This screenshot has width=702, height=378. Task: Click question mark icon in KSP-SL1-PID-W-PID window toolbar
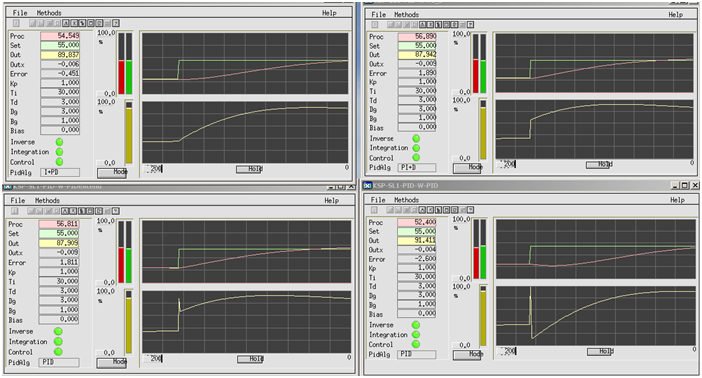tap(470, 210)
